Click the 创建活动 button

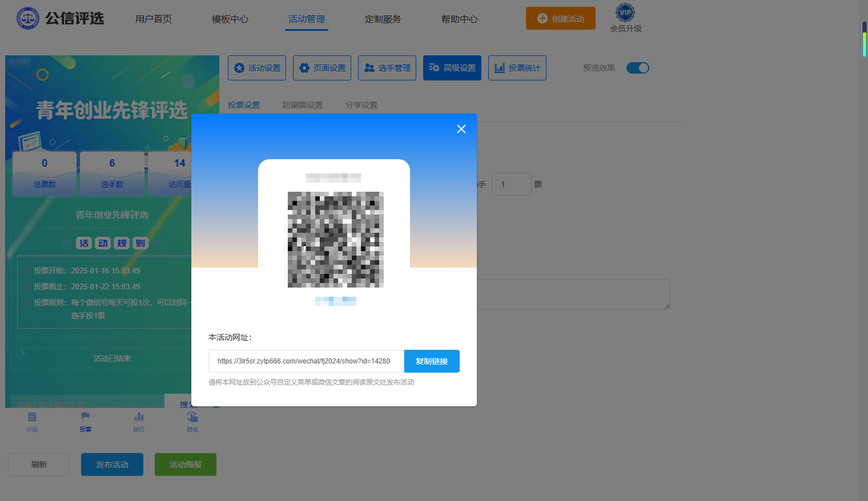[561, 18]
